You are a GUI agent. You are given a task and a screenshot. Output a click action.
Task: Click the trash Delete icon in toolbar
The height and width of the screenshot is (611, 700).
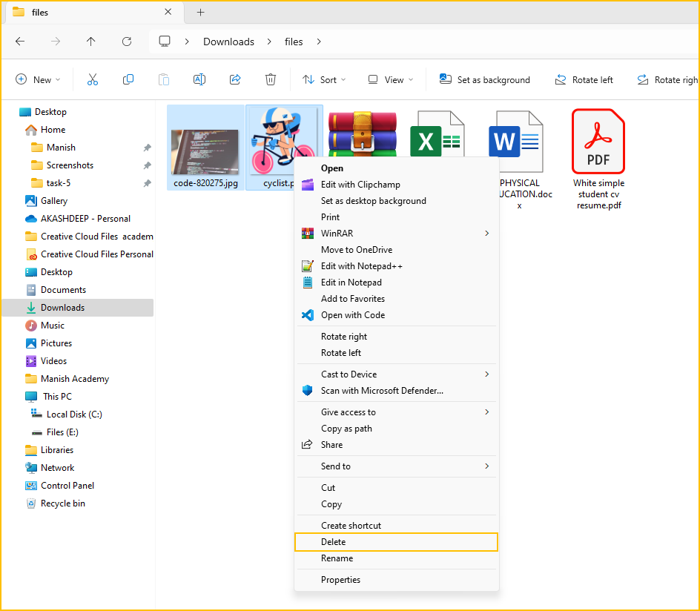pyautogui.click(x=271, y=80)
